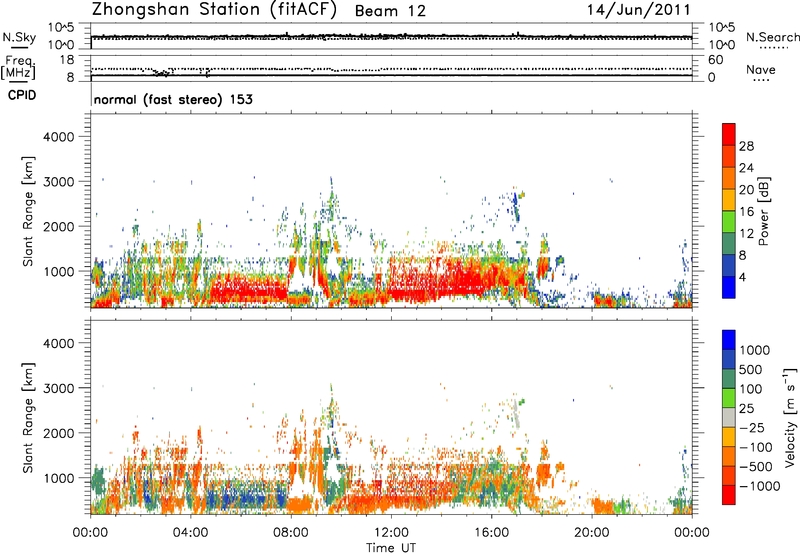The height and width of the screenshot is (554, 800).
Task: Click the "3000" tick in the power panel
Action: [58, 182]
